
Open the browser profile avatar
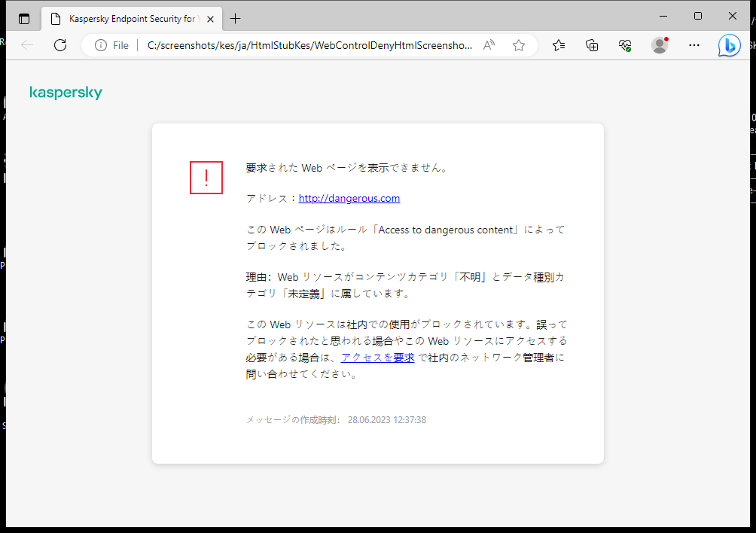point(659,45)
